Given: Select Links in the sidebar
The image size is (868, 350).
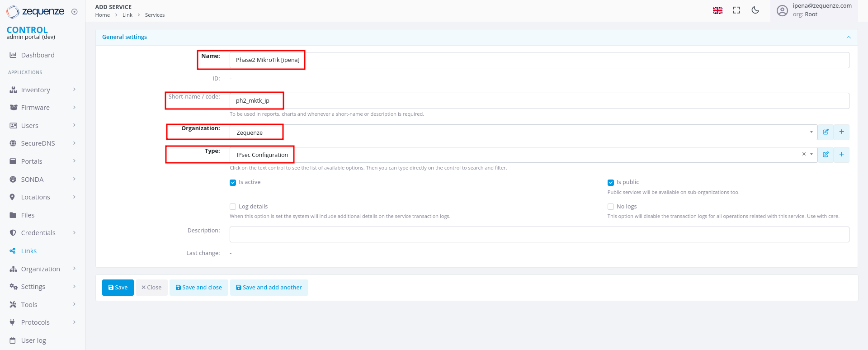Looking at the screenshot, I should [x=28, y=251].
